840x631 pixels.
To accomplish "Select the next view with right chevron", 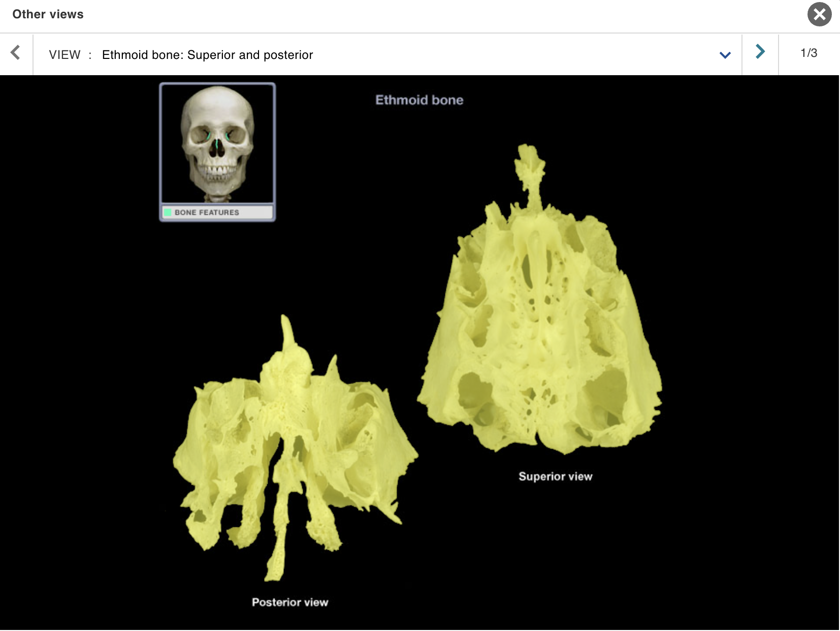I will [760, 53].
